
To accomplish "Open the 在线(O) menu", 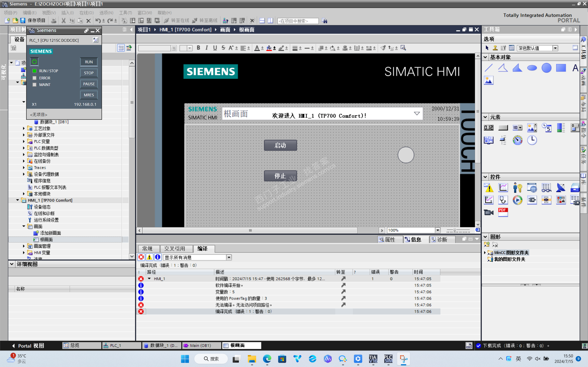I will tap(86, 13).
